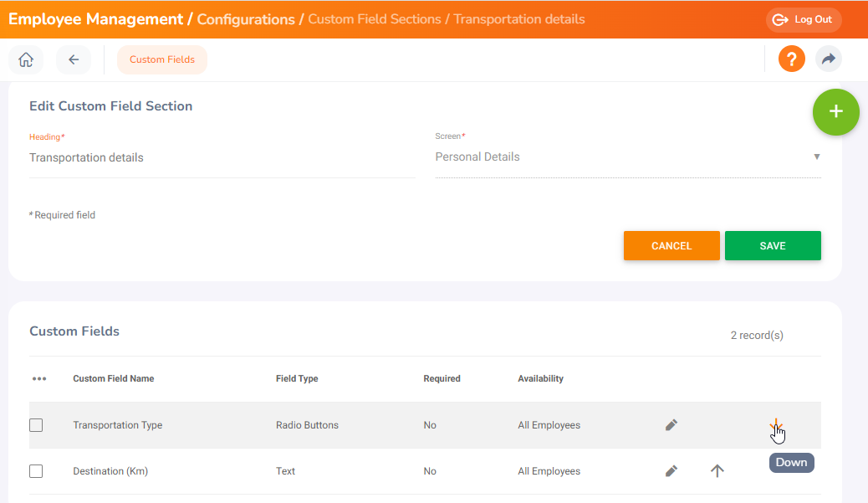Viewport: 868px width, 503px height.
Task: Check the Destination (Km) row checkbox
Action: pos(36,471)
